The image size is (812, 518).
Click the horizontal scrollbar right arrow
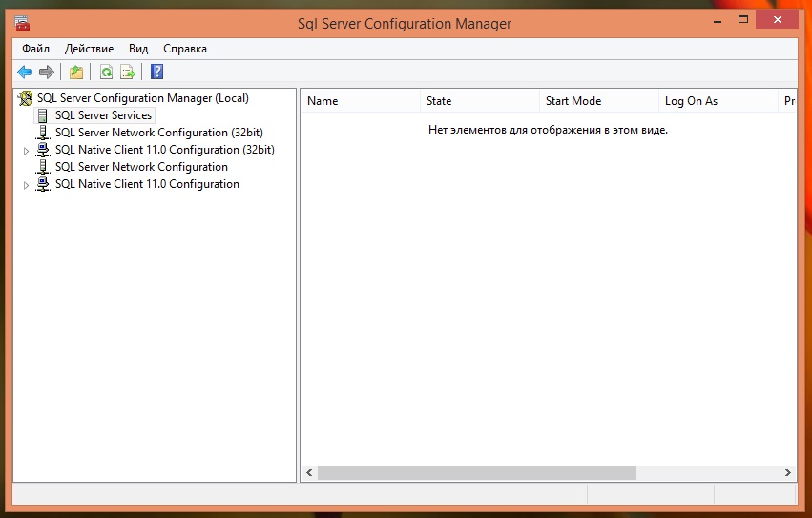click(x=787, y=472)
